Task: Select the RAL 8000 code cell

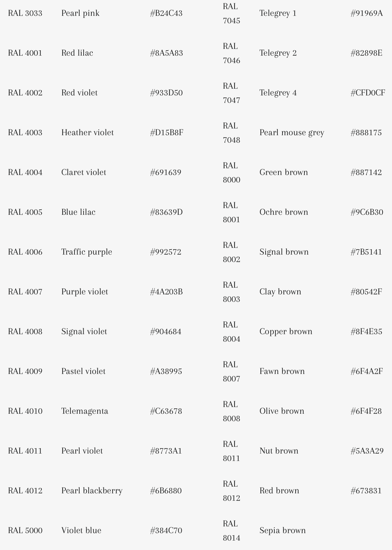Action: (231, 173)
